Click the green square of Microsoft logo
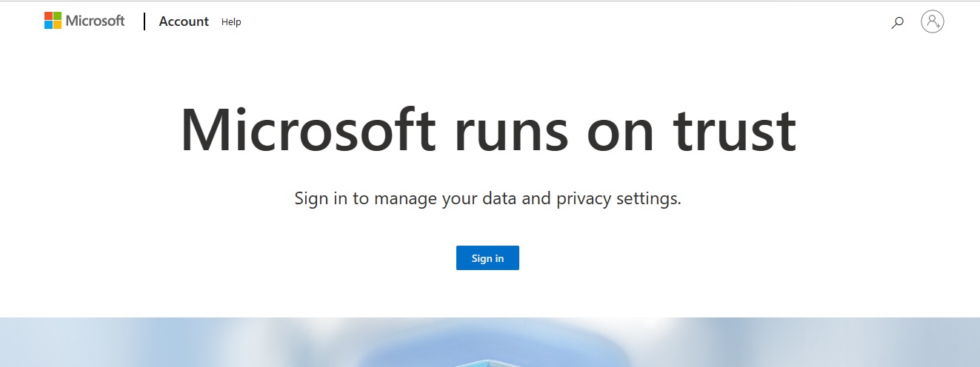The height and width of the screenshot is (367, 980). 57,16
